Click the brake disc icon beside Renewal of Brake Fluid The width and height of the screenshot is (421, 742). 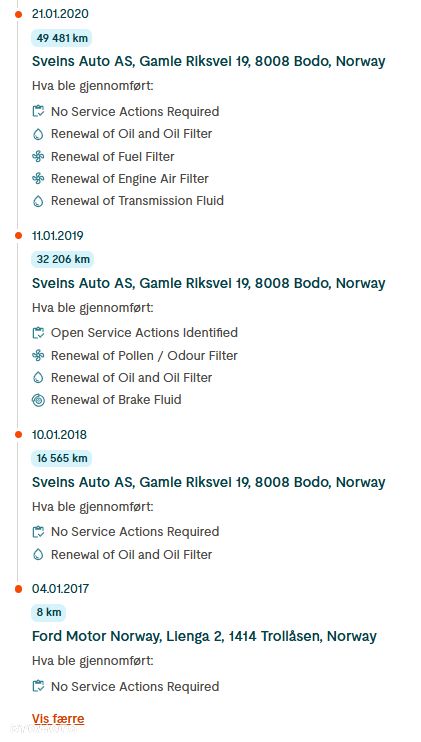pyautogui.click(x=38, y=400)
